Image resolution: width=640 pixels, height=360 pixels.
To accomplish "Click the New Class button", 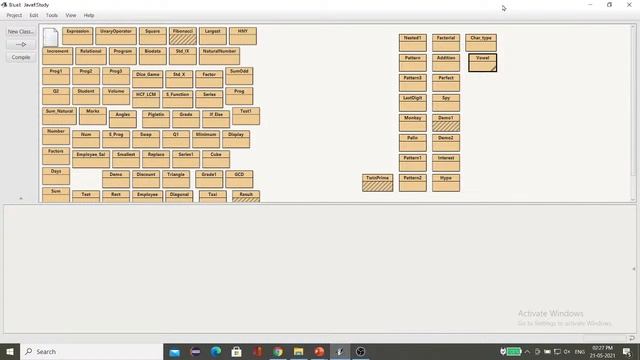I will (21, 31).
